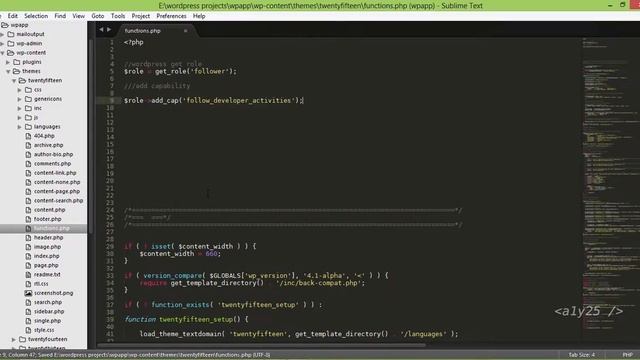The height and width of the screenshot is (360, 640).
Task: Switch to the functions.php tab
Action: pos(155,31)
